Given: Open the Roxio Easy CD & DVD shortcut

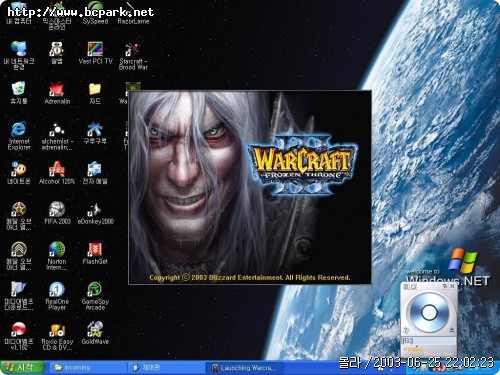Looking at the screenshot, I should coord(57,336).
